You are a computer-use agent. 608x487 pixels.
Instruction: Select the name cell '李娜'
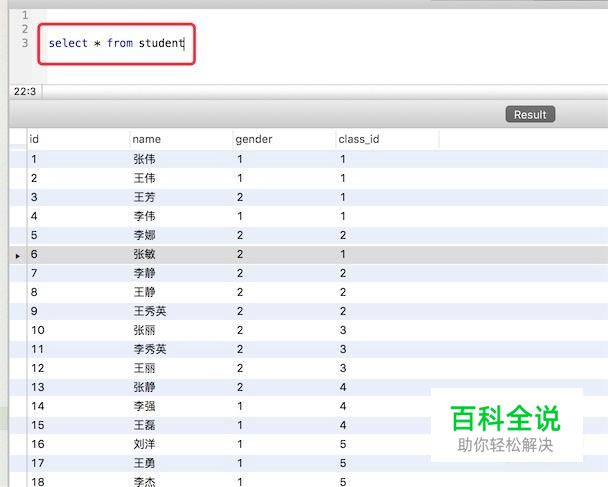click(x=144, y=235)
